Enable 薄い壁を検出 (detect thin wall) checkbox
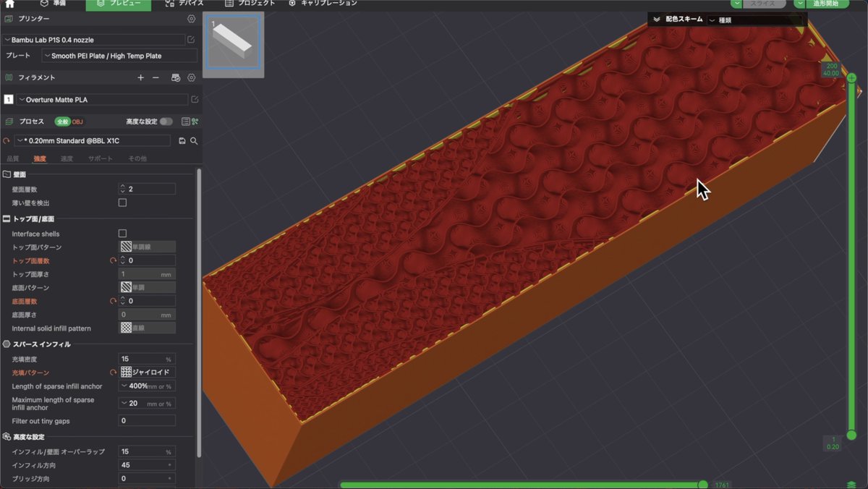Screen dimensions: 868x489 point(122,203)
